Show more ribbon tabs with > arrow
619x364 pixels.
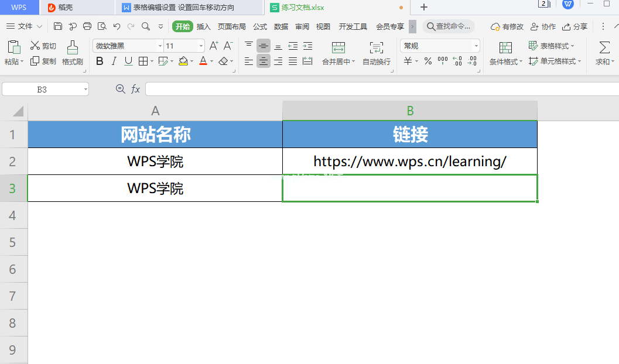pyautogui.click(x=412, y=27)
